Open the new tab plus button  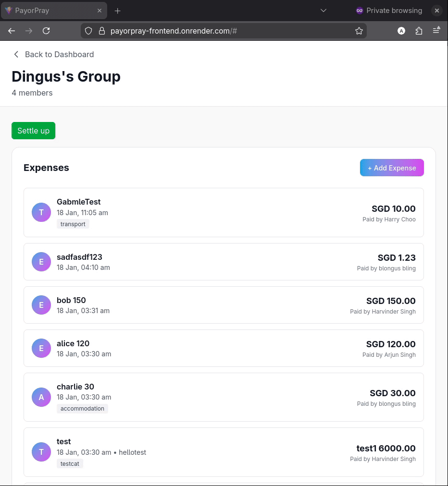coord(117,11)
